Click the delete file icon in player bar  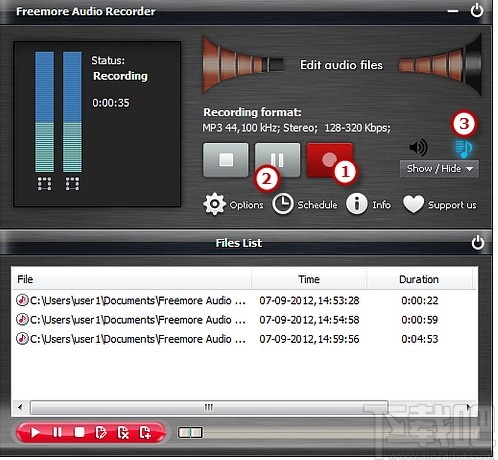point(123,433)
